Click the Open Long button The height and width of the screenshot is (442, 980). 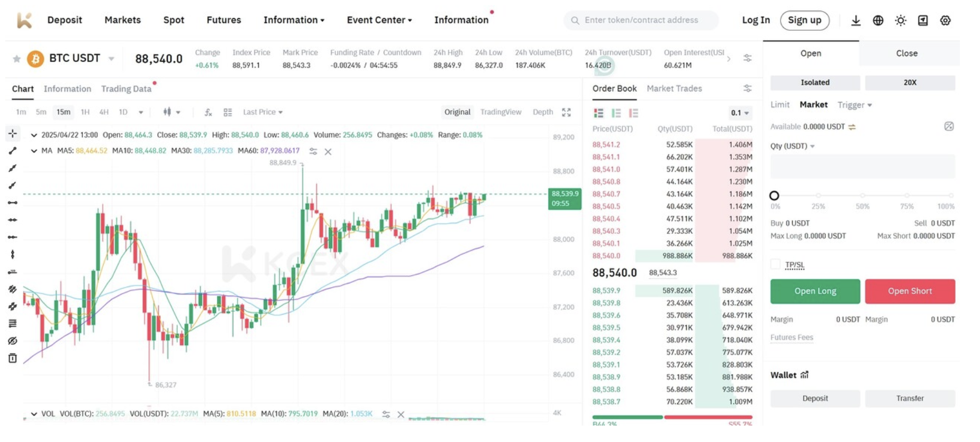(x=815, y=291)
